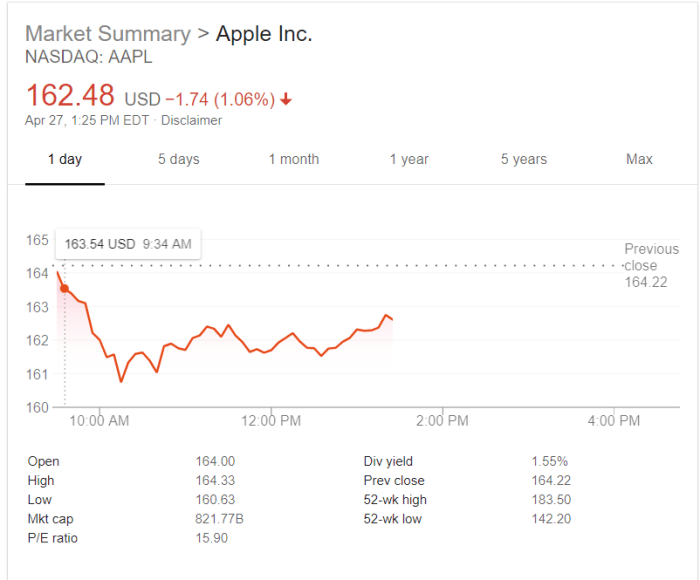Open the Disclaimer link

coord(192,121)
